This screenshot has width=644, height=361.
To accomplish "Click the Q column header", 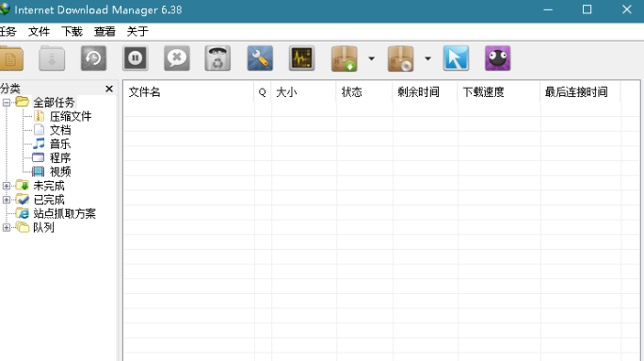I will click(263, 92).
